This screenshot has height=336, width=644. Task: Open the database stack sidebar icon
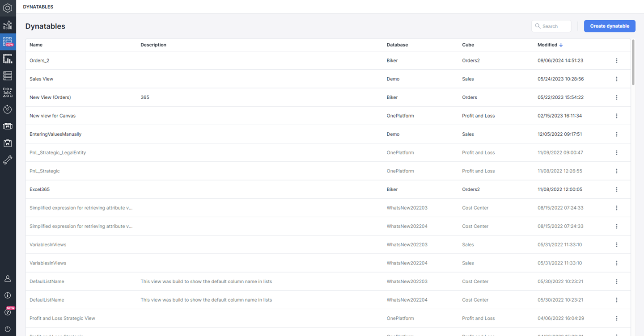(8, 76)
